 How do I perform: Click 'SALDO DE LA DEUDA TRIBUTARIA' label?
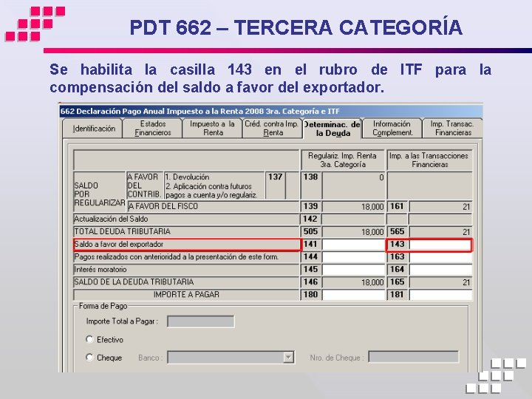click(134, 282)
